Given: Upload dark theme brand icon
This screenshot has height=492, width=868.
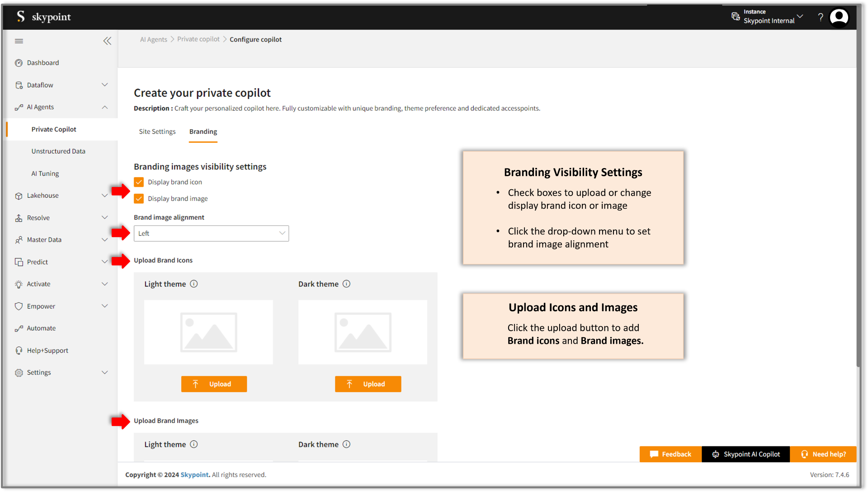Looking at the screenshot, I should pos(368,384).
